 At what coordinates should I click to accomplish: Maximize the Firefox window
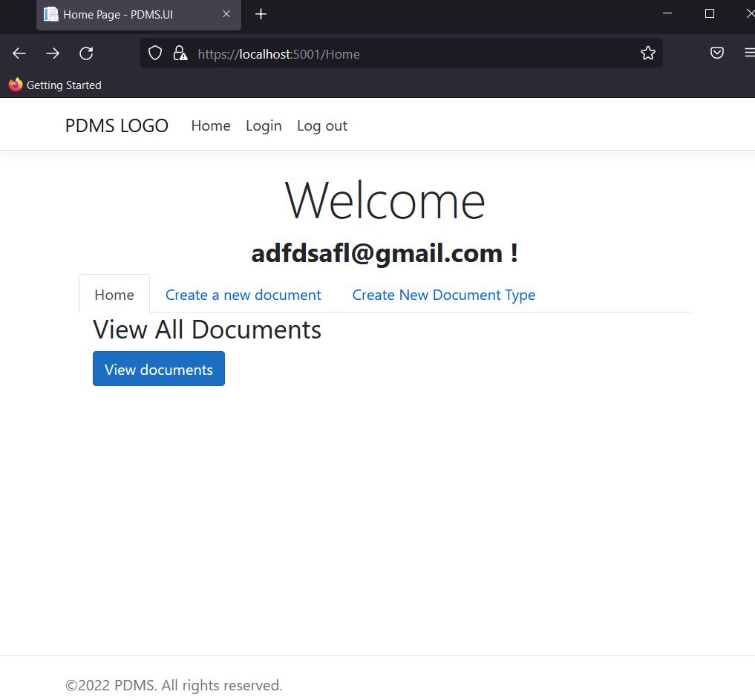click(x=709, y=13)
